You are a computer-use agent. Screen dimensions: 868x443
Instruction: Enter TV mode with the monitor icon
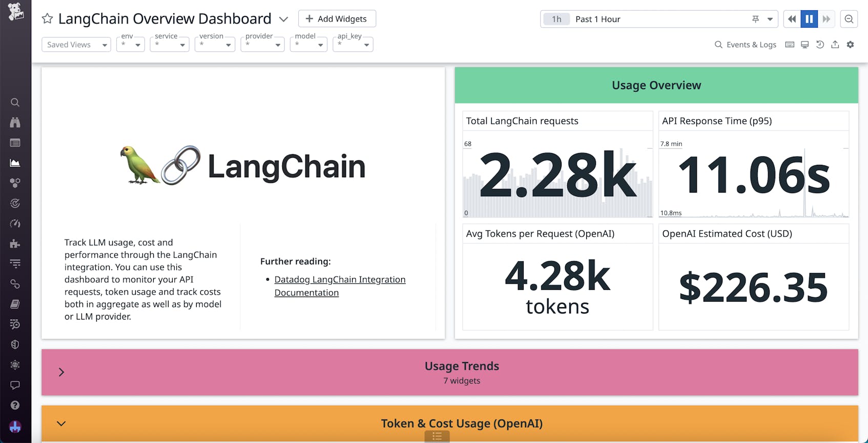[x=804, y=45]
